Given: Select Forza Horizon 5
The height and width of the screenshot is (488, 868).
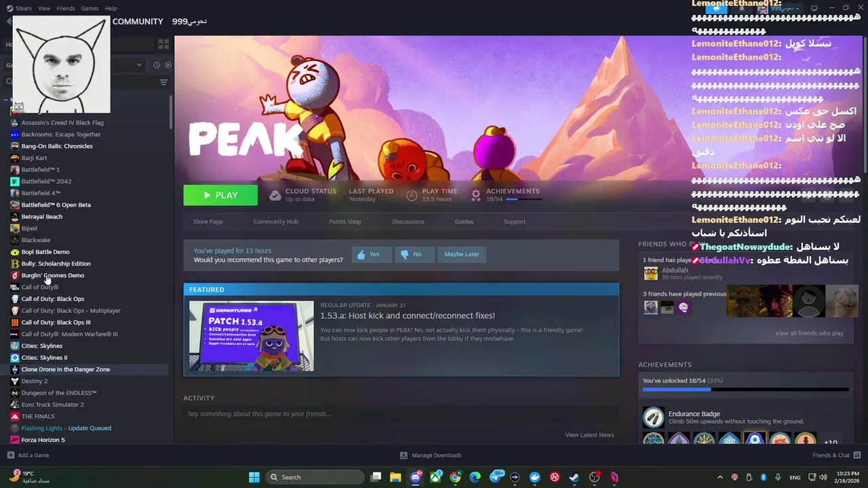Looking at the screenshot, I should click(x=43, y=440).
